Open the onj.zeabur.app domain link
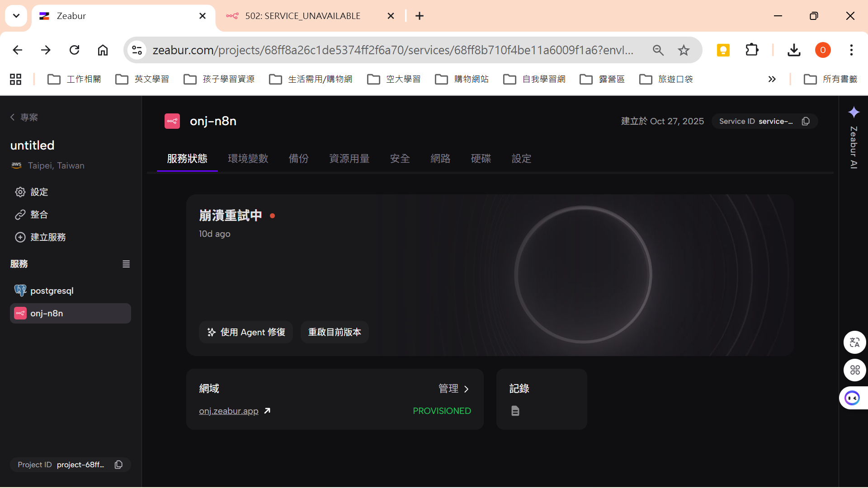The height and width of the screenshot is (488, 868). (x=228, y=411)
